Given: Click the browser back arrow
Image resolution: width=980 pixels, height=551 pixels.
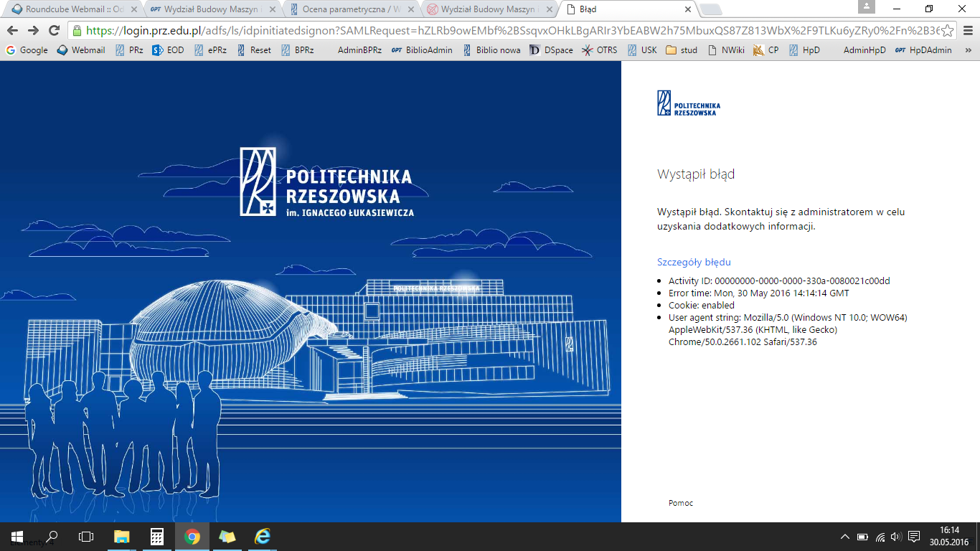Looking at the screenshot, I should point(12,31).
